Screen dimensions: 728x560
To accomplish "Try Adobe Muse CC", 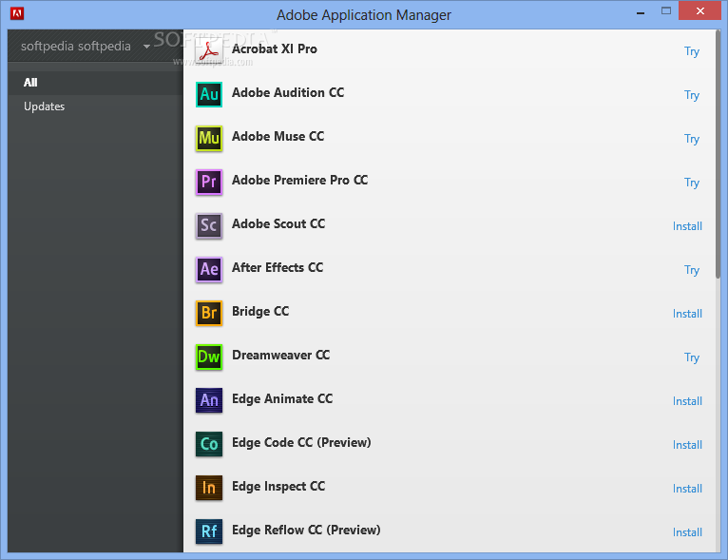I will click(692, 139).
